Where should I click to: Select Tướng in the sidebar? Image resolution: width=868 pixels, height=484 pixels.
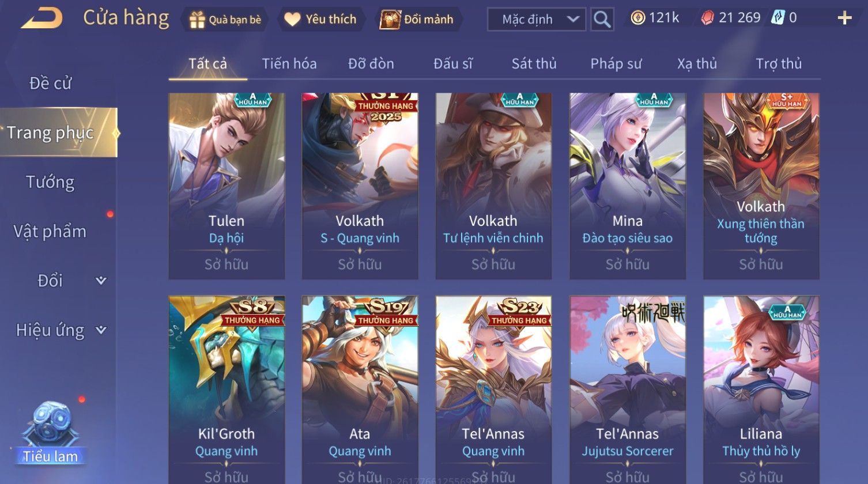click(x=51, y=182)
